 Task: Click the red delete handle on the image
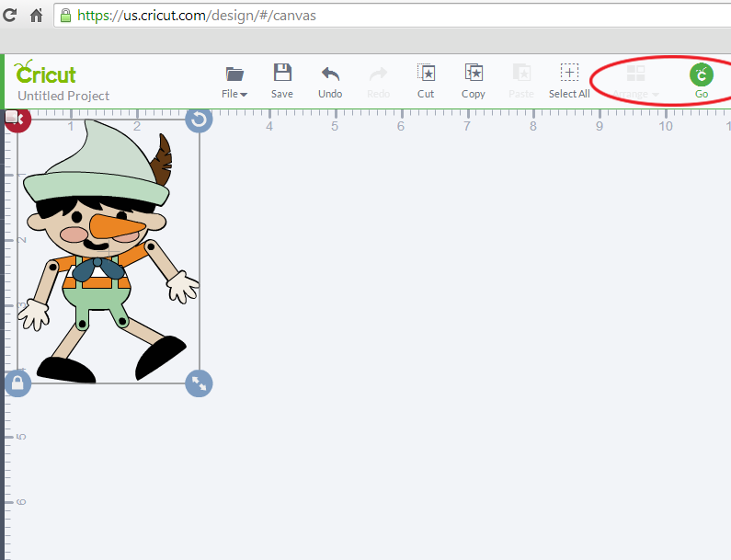click(x=17, y=119)
